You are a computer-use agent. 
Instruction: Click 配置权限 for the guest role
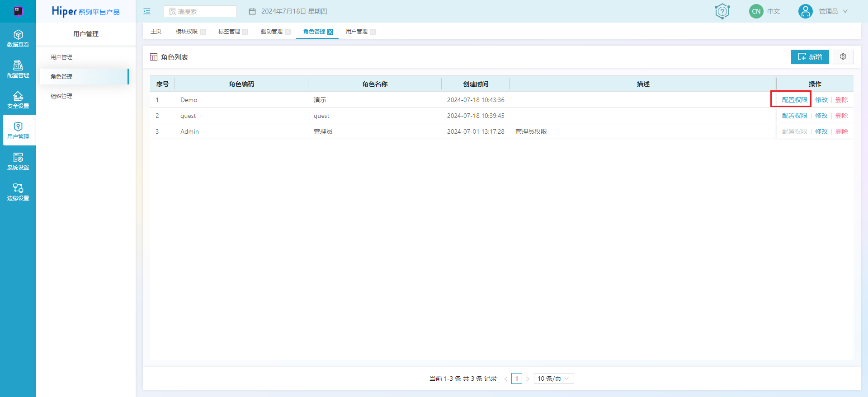pos(794,116)
